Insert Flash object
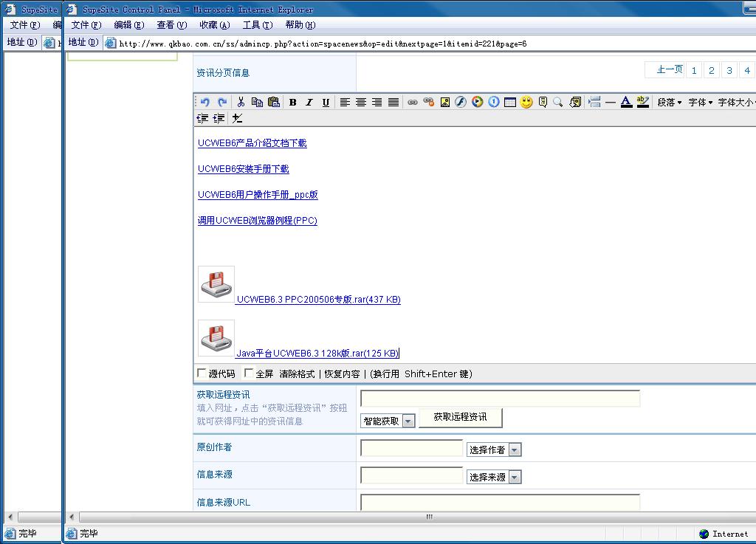Image resolution: width=756 pixels, height=544 pixels. pyautogui.click(x=461, y=102)
